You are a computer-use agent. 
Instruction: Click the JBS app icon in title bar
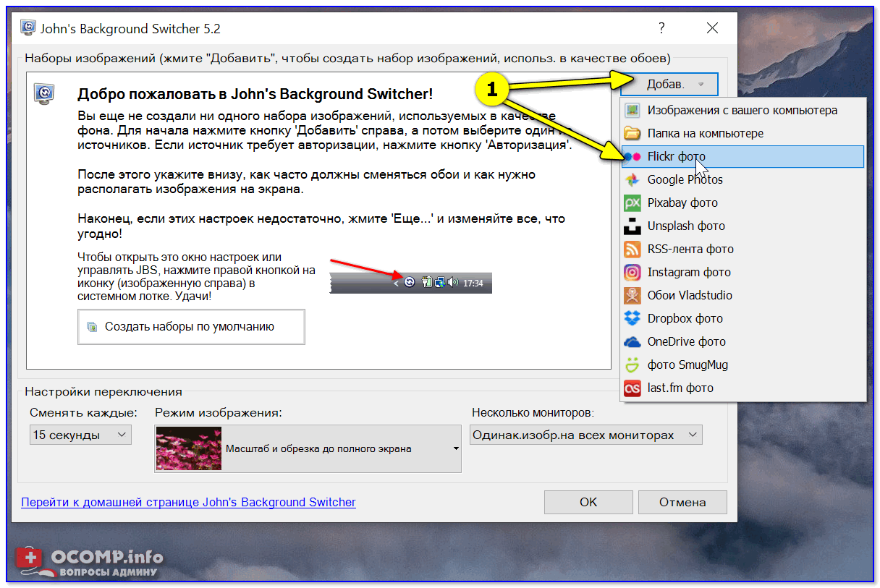pyautogui.click(x=27, y=28)
